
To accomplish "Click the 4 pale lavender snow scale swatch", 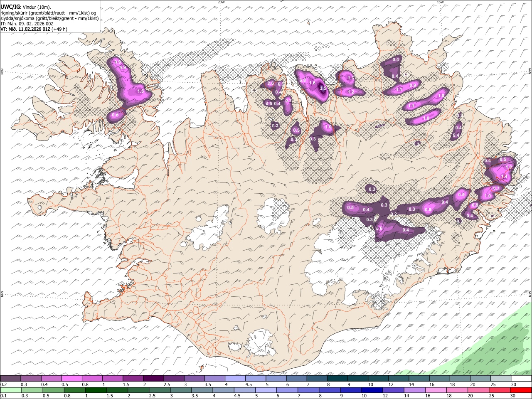I will click(235, 378).
